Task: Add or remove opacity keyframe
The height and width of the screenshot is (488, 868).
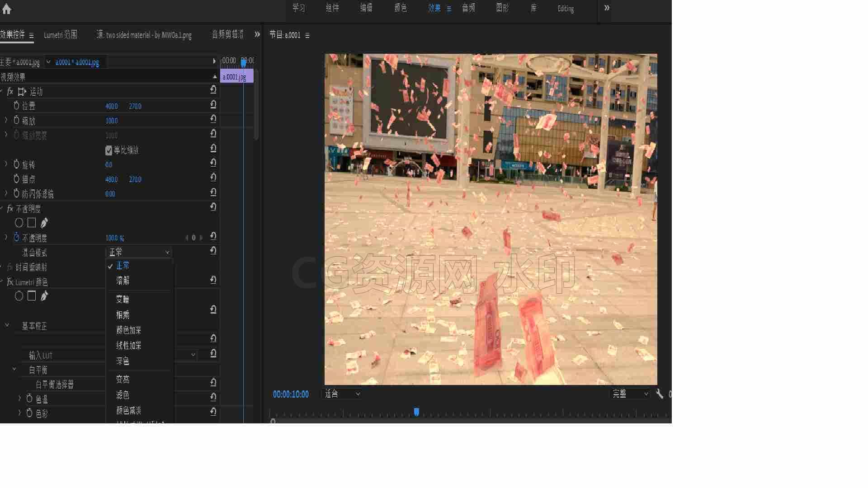Action: (194, 238)
